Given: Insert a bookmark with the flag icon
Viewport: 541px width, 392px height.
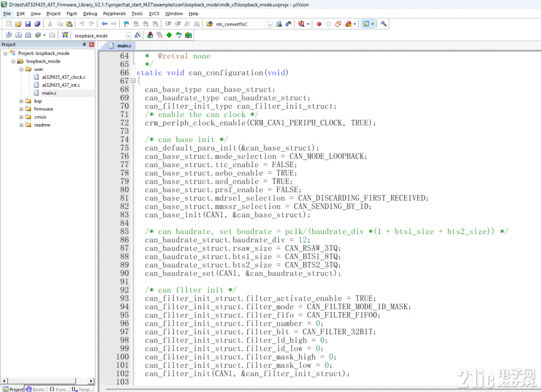Looking at the screenshot, I should [x=126, y=24].
